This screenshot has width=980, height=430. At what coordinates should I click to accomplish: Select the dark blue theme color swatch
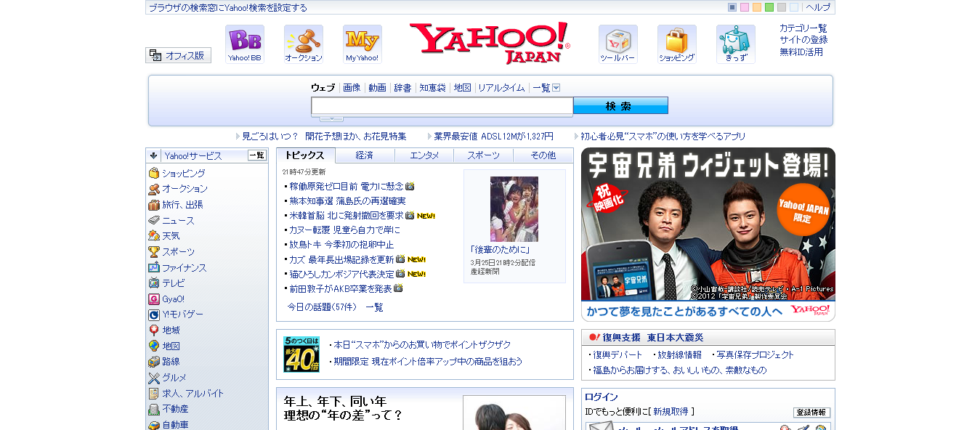[732, 7]
